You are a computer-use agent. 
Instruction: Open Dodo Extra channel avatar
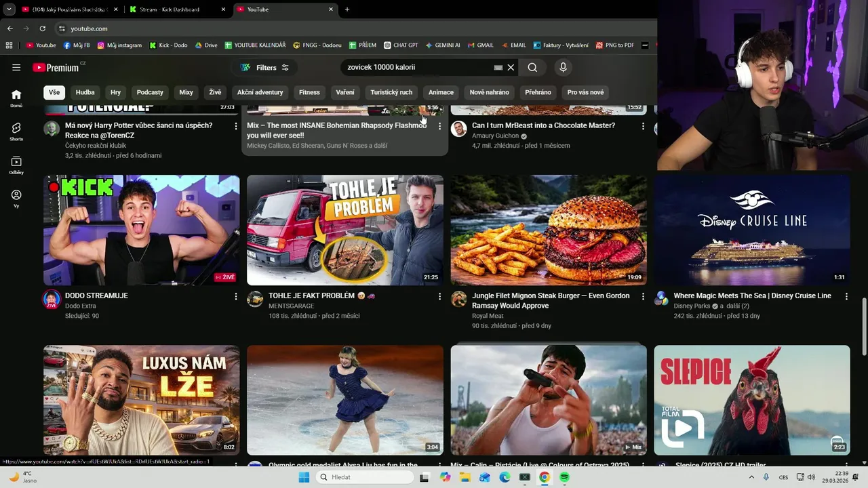[52, 299]
